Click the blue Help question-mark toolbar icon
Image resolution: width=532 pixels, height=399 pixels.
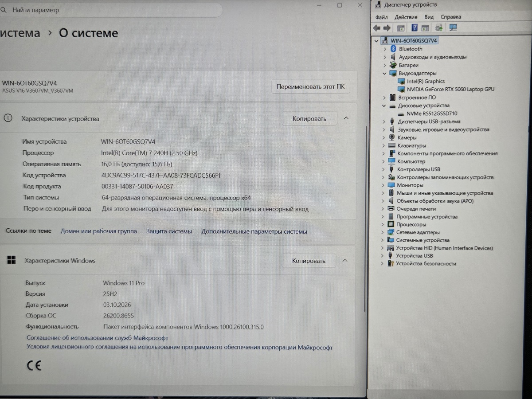[x=415, y=28]
